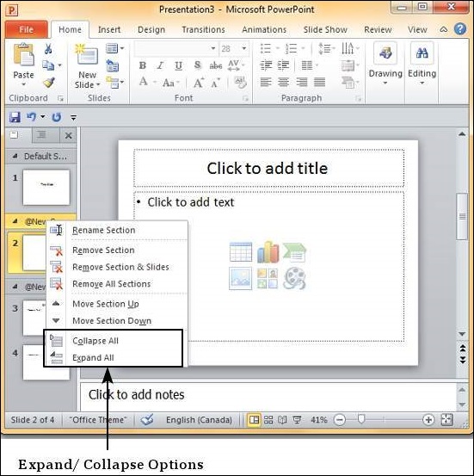Justify the text
The width and height of the screenshot is (474, 476).
319,82
